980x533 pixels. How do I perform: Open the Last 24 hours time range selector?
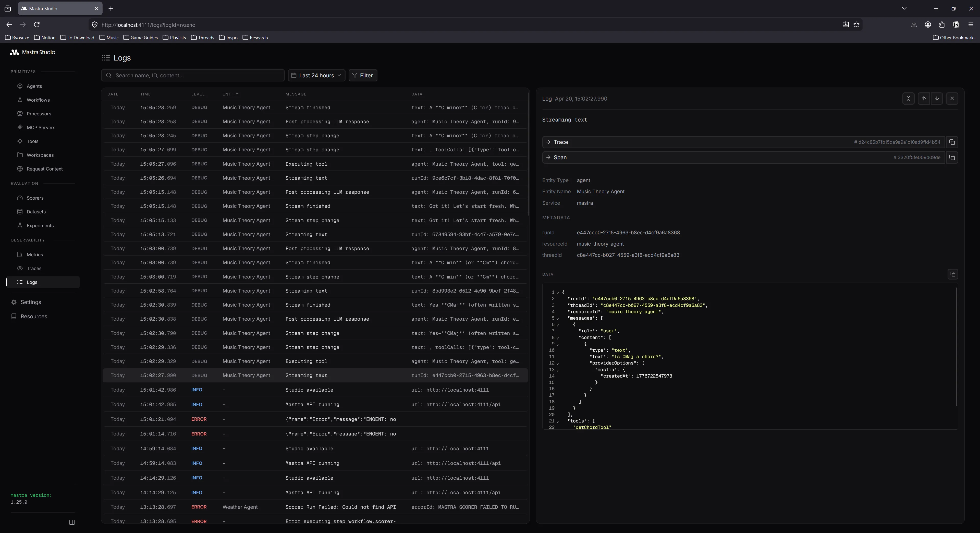click(316, 75)
